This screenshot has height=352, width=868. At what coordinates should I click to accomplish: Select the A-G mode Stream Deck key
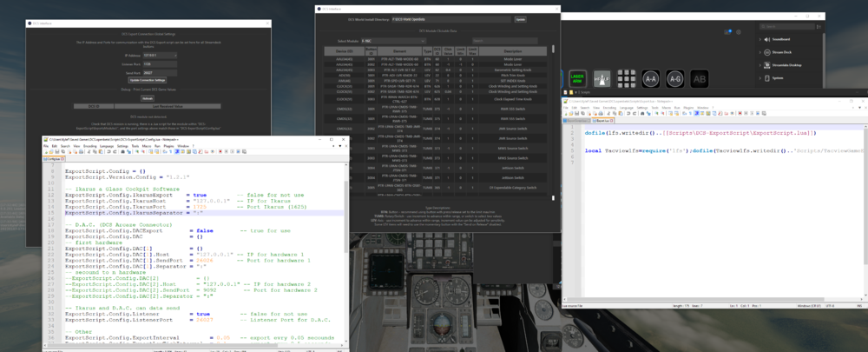coord(674,79)
